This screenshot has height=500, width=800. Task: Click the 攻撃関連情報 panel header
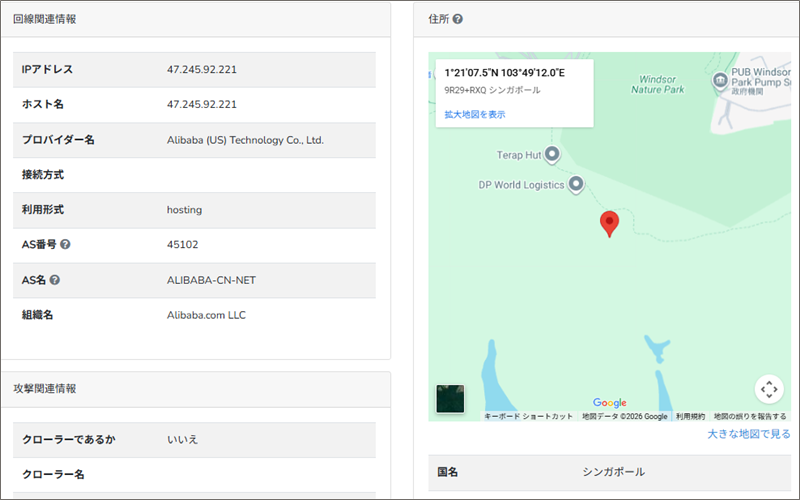click(44, 388)
